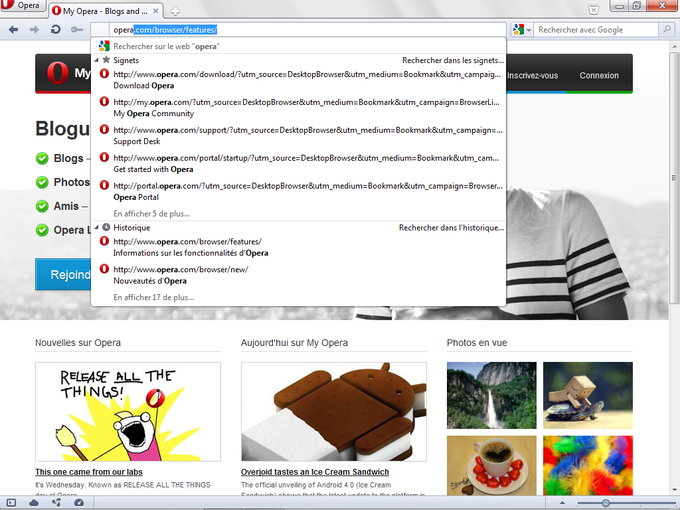The image size is (680, 510).
Task: Select Rechercher sur le web "opera" suggestion
Action: tap(298, 46)
